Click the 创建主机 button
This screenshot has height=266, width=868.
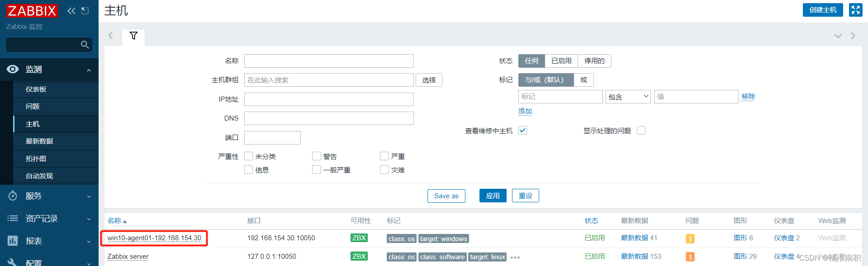[823, 10]
